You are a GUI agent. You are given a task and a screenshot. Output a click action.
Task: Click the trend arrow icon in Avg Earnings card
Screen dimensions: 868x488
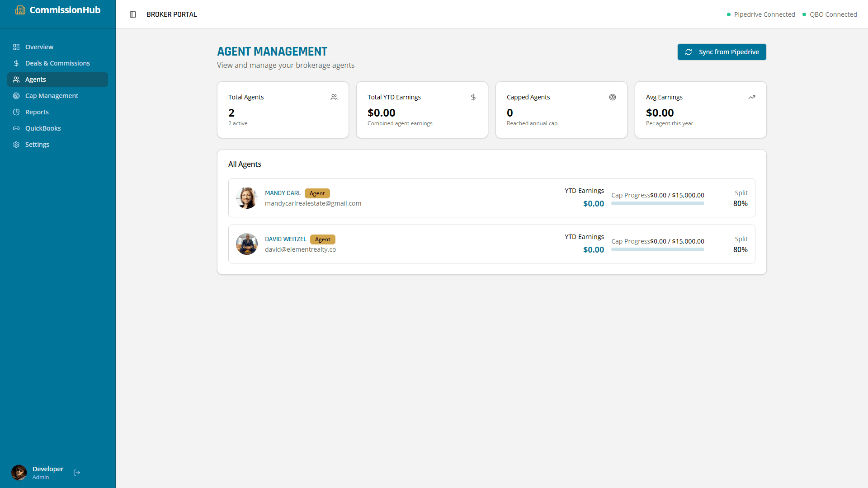click(x=752, y=97)
